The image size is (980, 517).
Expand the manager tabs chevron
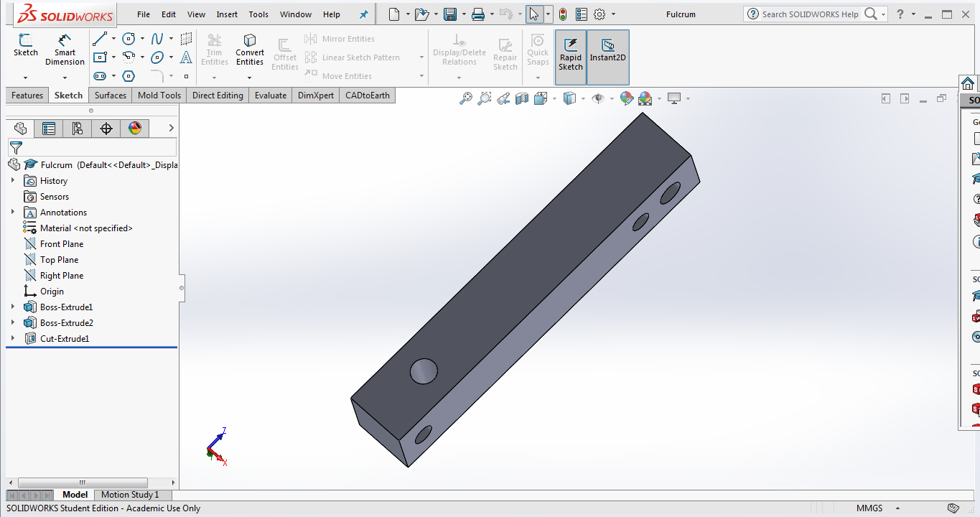pyautogui.click(x=171, y=128)
